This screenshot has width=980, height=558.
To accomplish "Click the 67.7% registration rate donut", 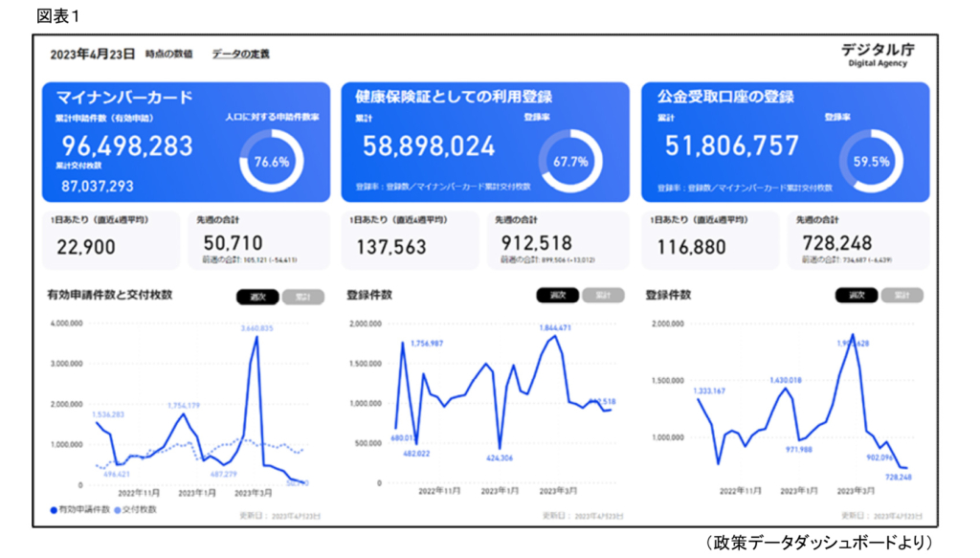I will [570, 162].
